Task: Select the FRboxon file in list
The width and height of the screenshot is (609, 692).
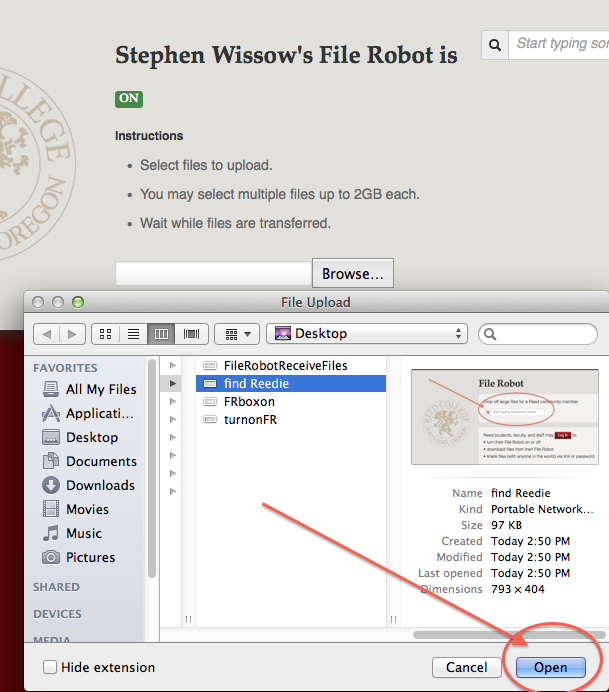Action: 249,401
